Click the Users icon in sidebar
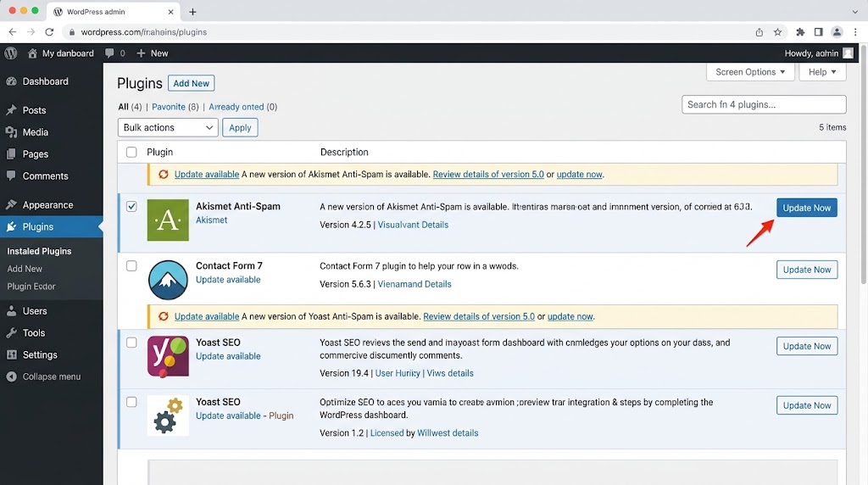 click(x=11, y=311)
